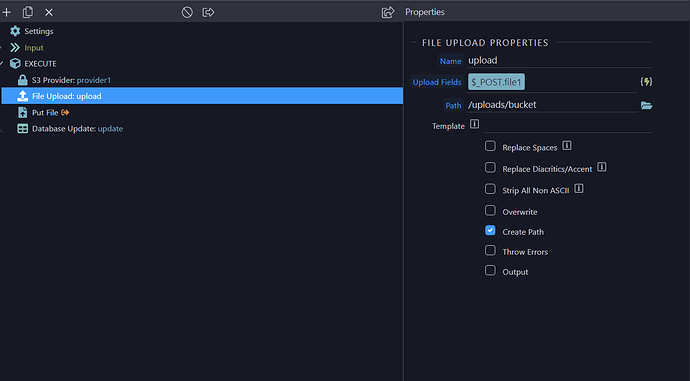The height and width of the screenshot is (381, 690).
Task: Collapse the EXECUTE tree node
Action: point(2,64)
